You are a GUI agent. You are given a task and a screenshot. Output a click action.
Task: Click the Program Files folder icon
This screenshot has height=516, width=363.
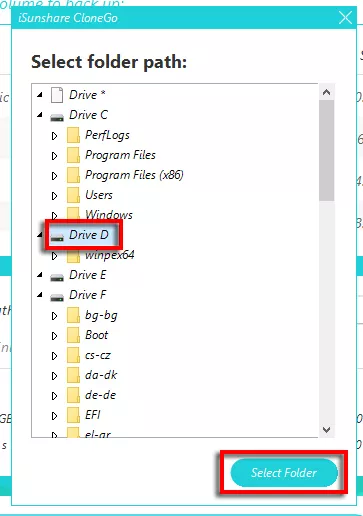pos(73,155)
